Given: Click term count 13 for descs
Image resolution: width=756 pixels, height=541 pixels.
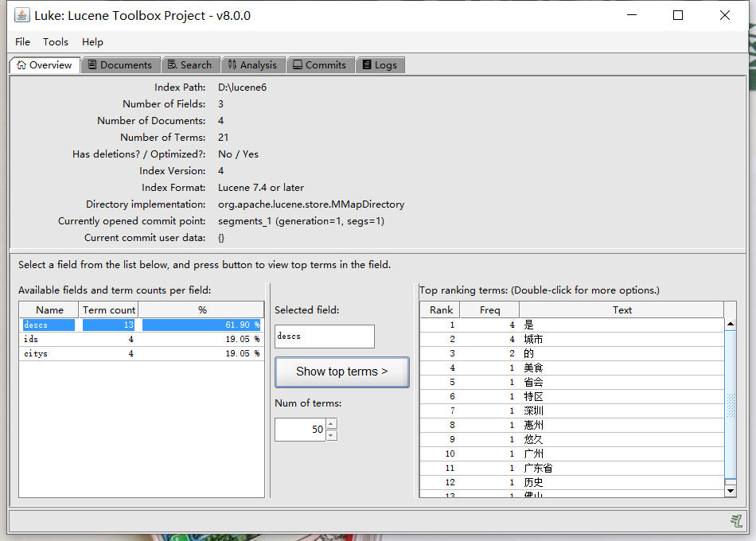Looking at the screenshot, I should pyautogui.click(x=108, y=325).
